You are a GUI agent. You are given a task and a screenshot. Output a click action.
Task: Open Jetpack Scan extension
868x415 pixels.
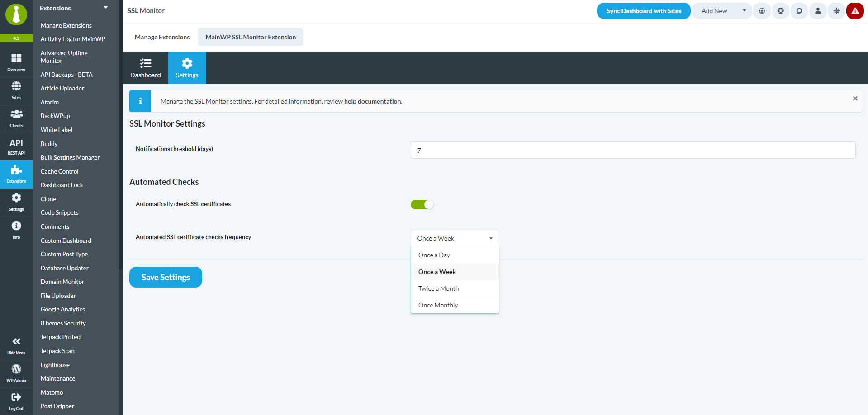(x=57, y=351)
